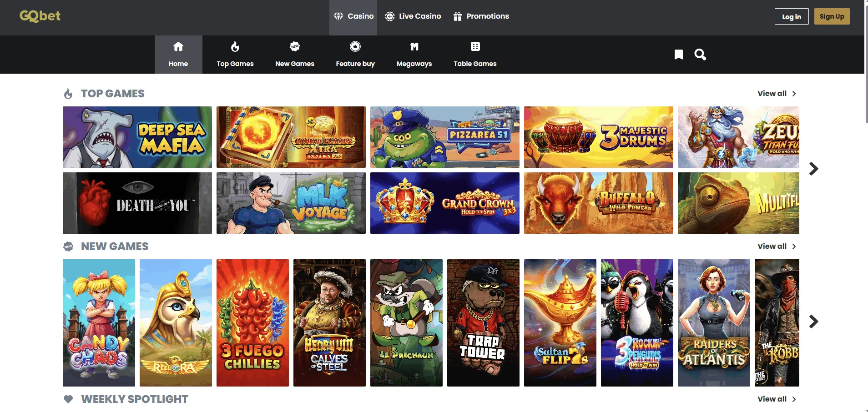Open Candy Chaos game

click(x=99, y=323)
